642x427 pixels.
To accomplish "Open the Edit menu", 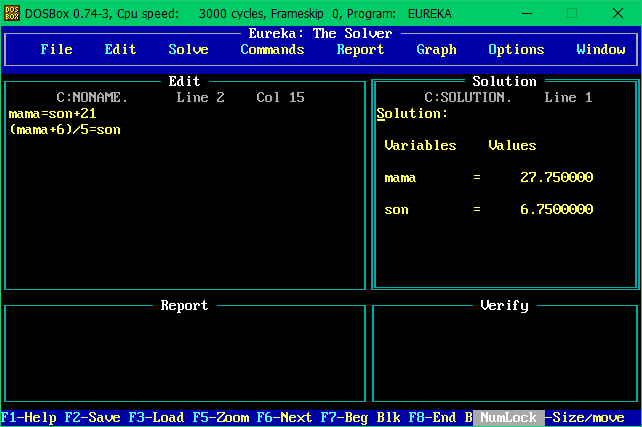I will [120, 50].
